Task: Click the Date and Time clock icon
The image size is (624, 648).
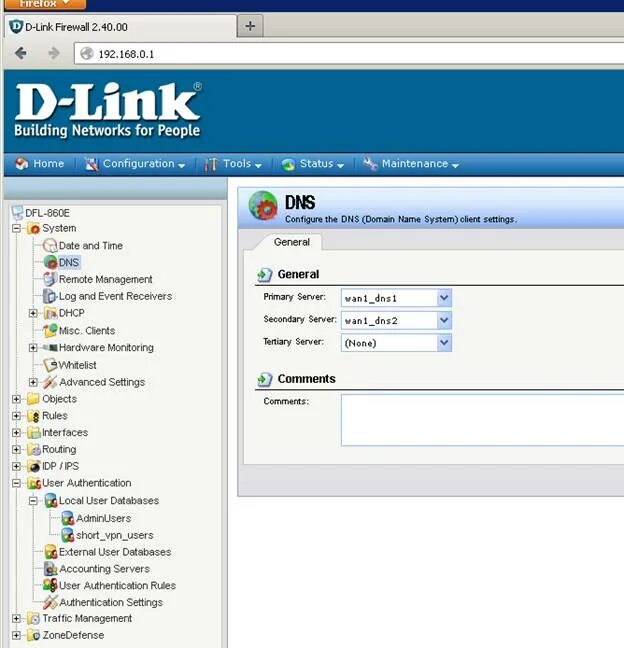Action: [50, 245]
